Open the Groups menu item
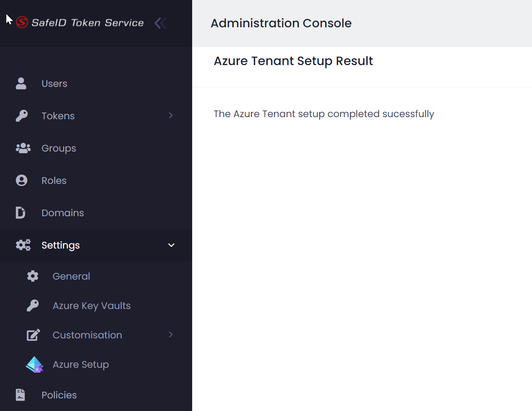 [59, 148]
